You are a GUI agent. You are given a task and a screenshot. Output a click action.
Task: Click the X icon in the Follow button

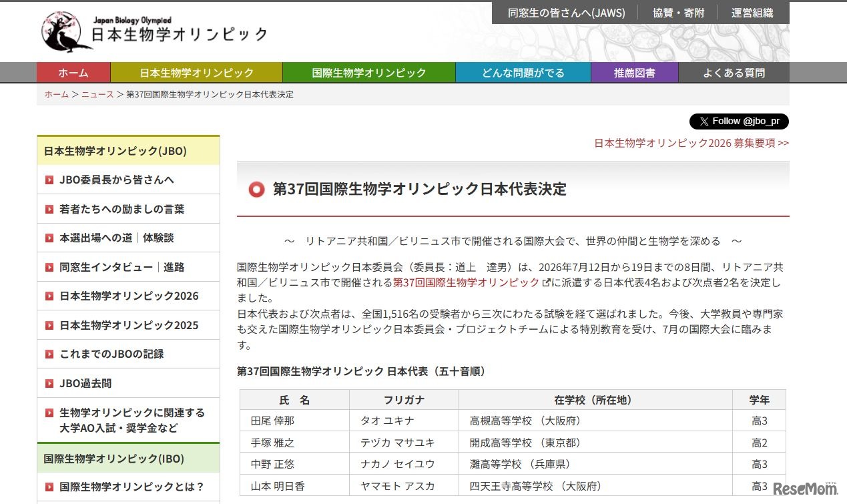tap(703, 121)
